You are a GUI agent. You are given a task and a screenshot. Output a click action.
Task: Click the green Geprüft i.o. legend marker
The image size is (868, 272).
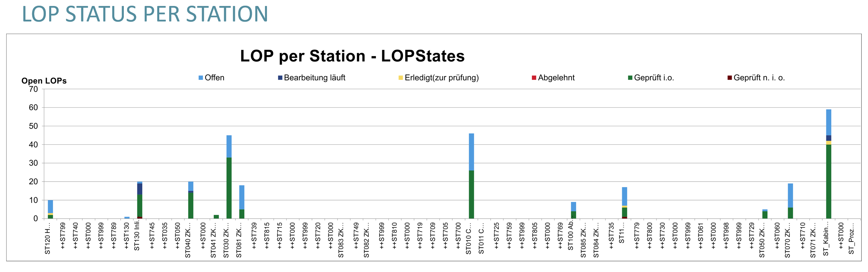click(x=630, y=78)
